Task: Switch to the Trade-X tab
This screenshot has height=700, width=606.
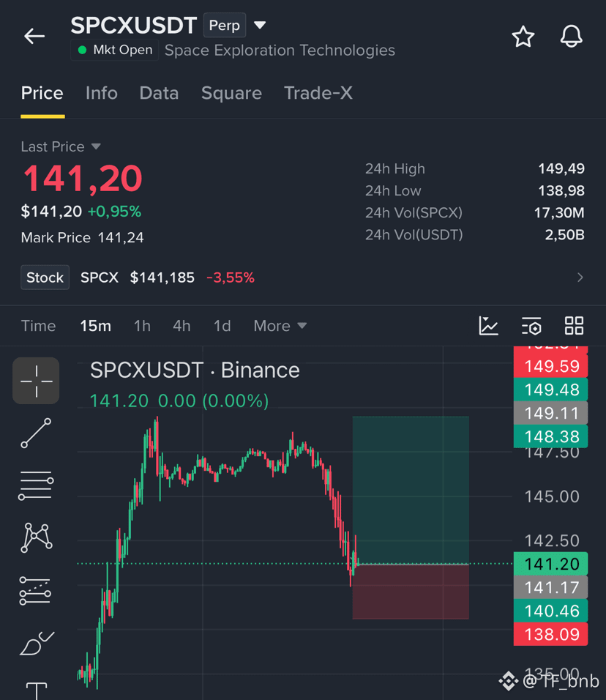Action: (x=318, y=93)
